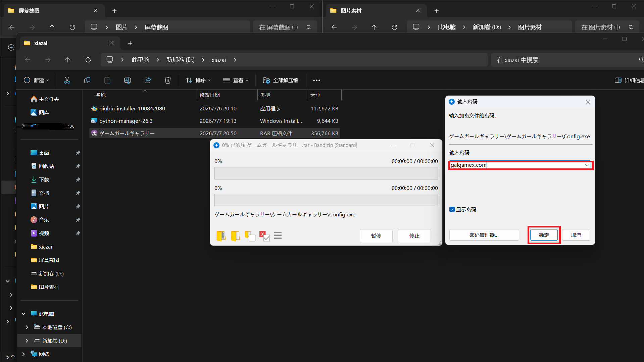The image size is (644, 362).
Task: Click the back arrow in xiazai window
Action: click(x=28, y=60)
